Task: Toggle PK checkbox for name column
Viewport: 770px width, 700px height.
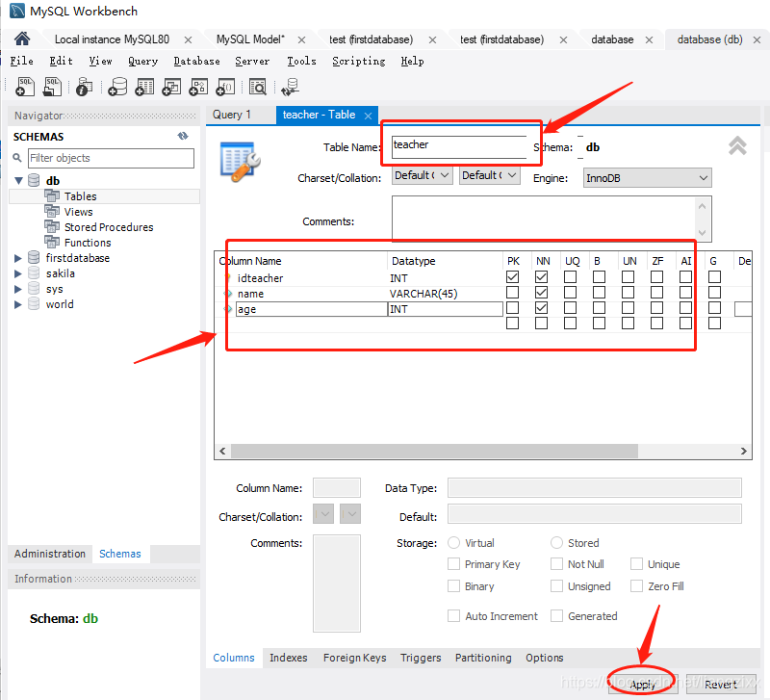Action: (512, 293)
